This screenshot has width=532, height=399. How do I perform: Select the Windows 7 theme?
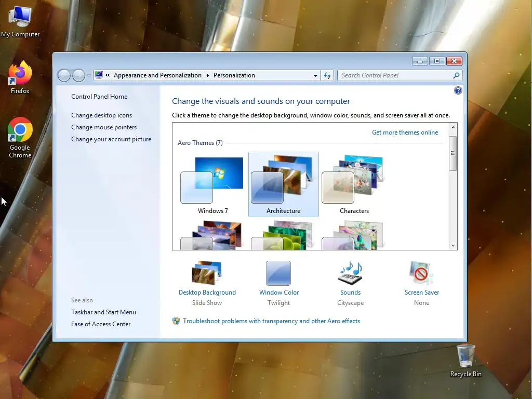coord(212,184)
